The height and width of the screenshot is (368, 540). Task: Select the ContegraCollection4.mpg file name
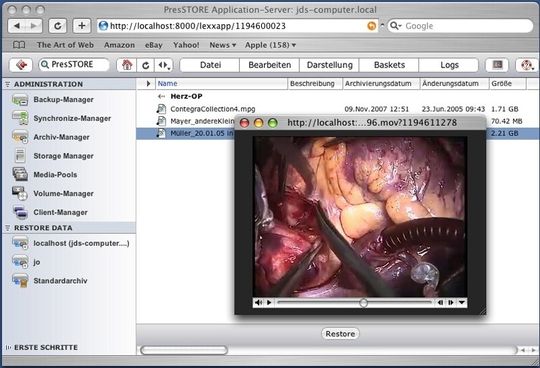pyautogui.click(x=213, y=109)
